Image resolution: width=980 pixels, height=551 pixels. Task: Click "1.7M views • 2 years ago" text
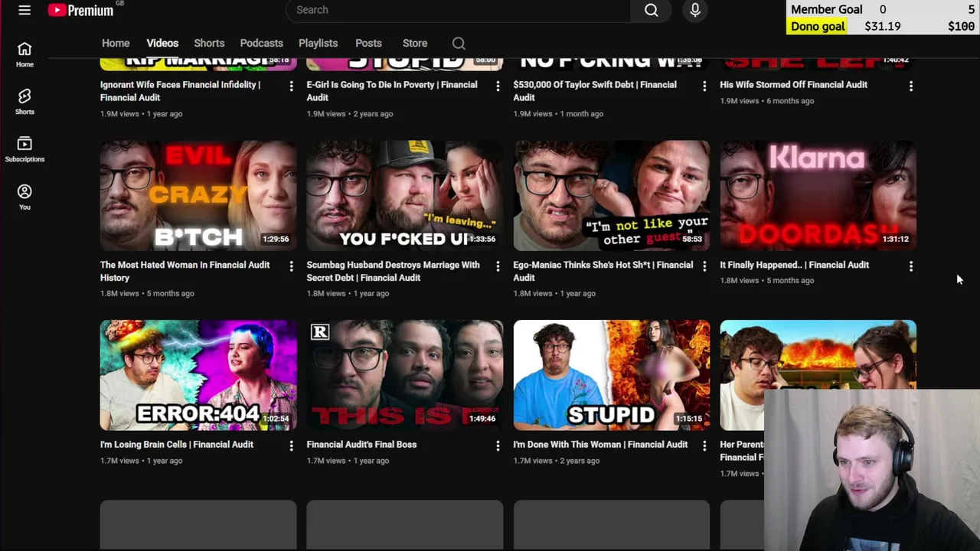pos(557,461)
